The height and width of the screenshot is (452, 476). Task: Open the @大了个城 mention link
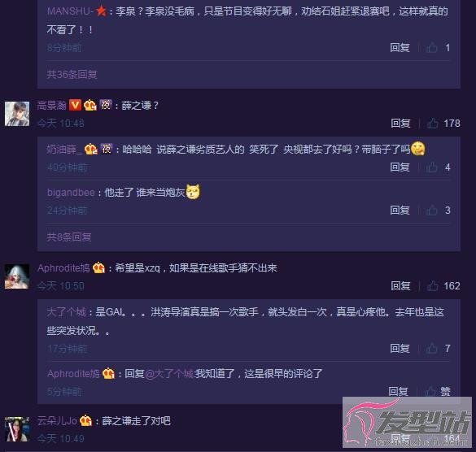click(x=169, y=373)
